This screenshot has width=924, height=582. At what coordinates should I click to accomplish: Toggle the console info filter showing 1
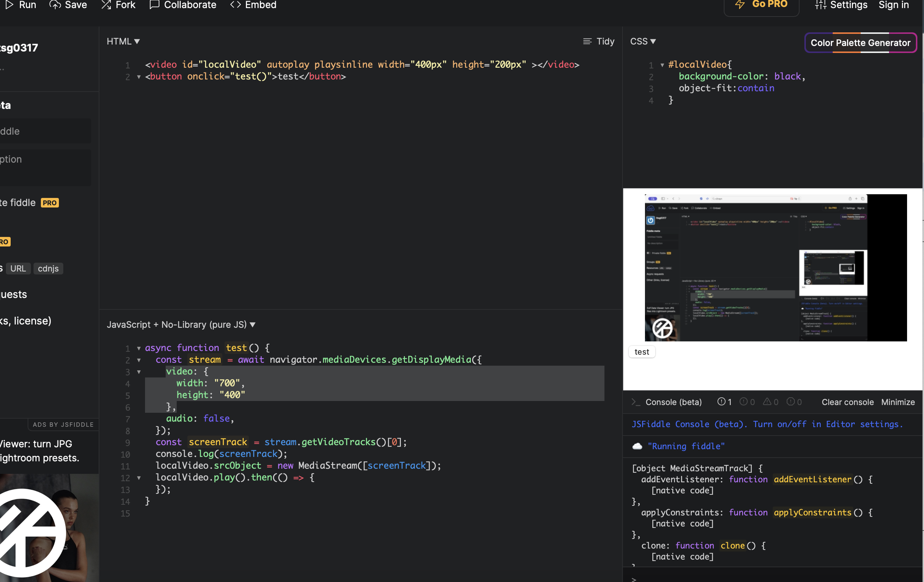click(x=724, y=402)
